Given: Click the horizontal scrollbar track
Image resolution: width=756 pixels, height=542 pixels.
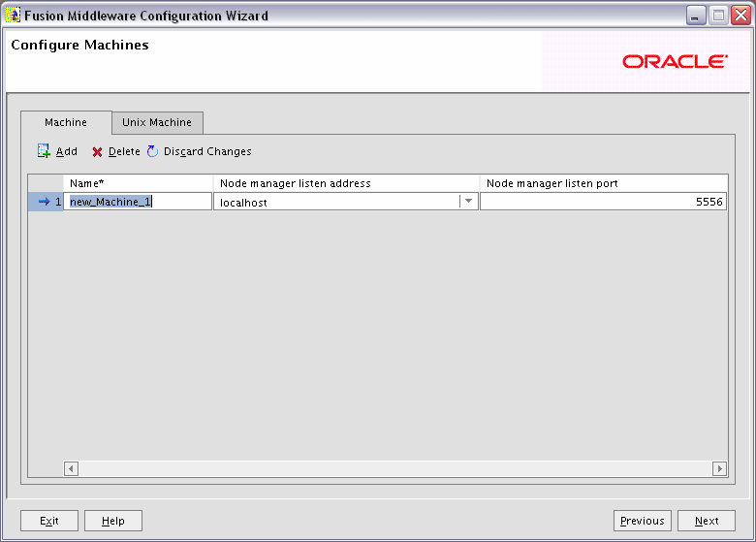Looking at the screenshot, I should pyautogui.click(x=395, y=468).
